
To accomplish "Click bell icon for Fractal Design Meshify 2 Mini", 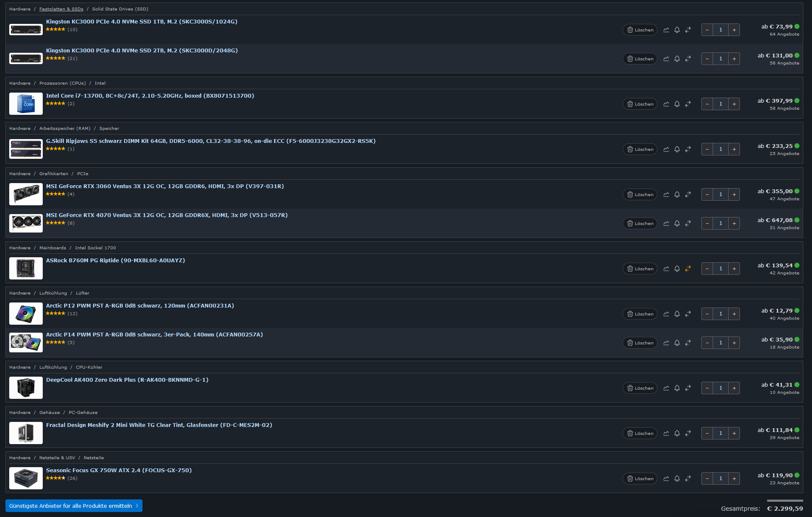I will (x=677, y=433).
